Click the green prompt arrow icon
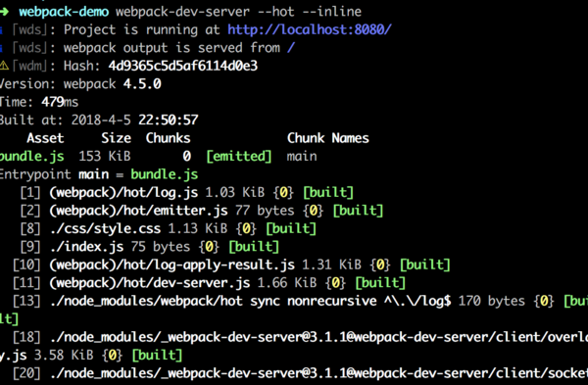Image resolution: width=588 pixels, height=385 pixels. click(x=4, y=12)
